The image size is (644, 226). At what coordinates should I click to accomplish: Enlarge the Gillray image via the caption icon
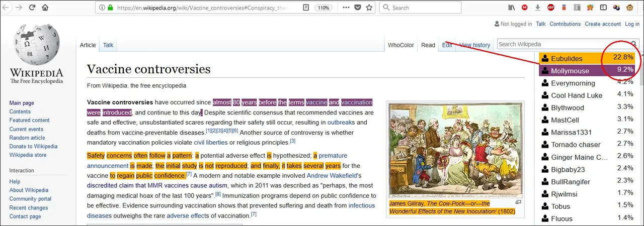coord(518,202)
